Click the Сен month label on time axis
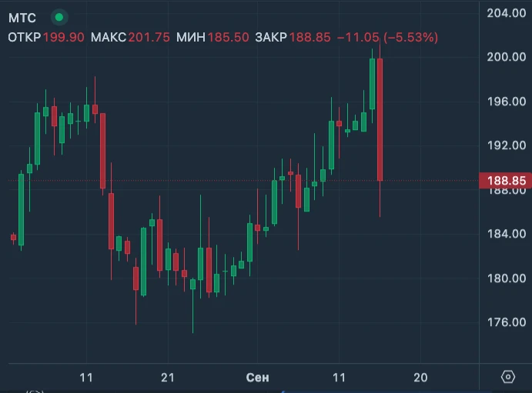 coord(257,378)
